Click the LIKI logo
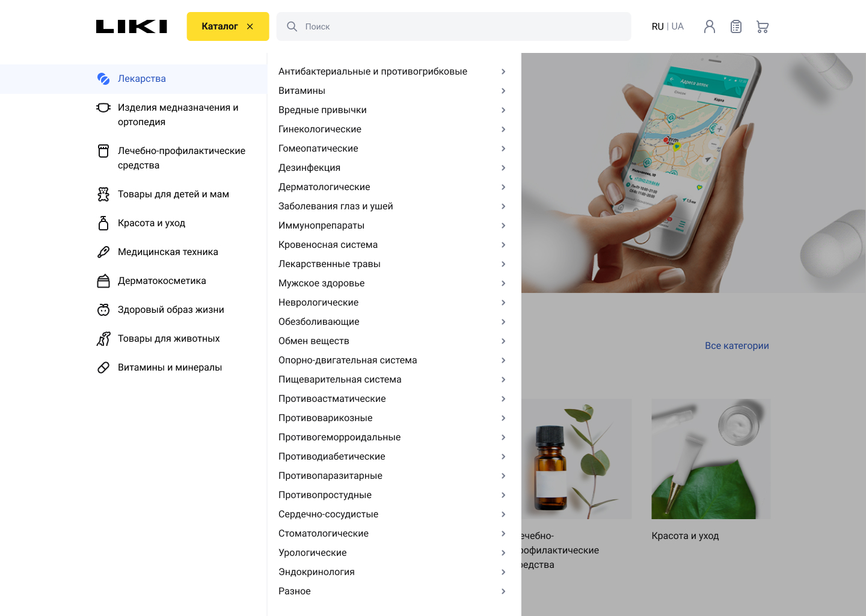866x616 pixels. [x=132, y=26]
